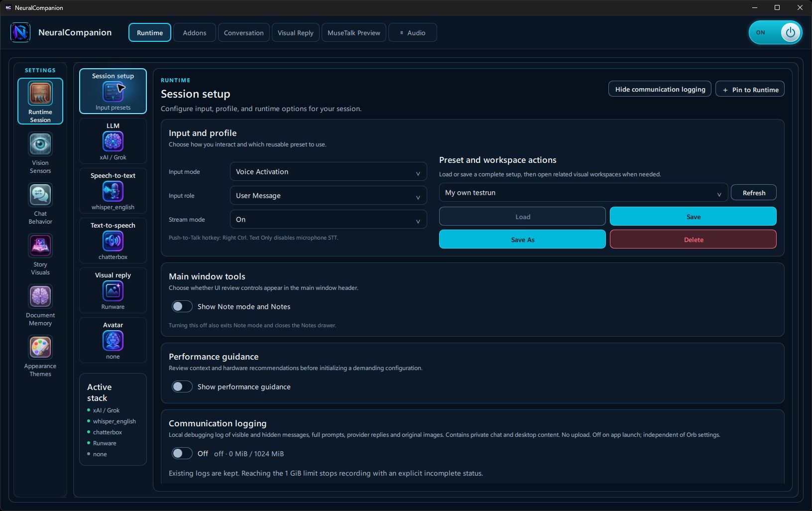Open Appearance Themes palette icon

[x=40, y=348]
